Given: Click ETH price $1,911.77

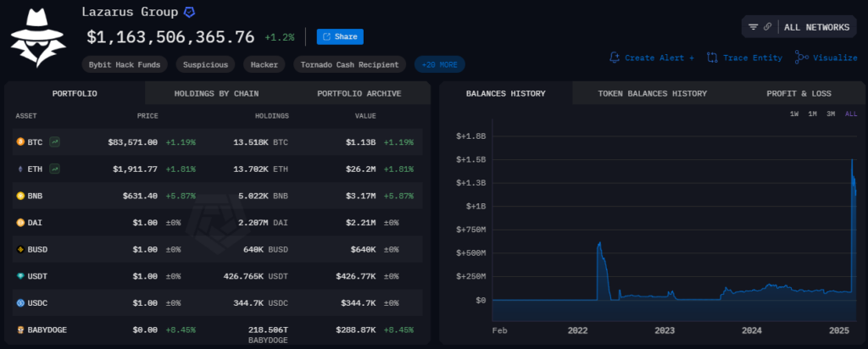Looking at the screenshot, I should (135, 169).
